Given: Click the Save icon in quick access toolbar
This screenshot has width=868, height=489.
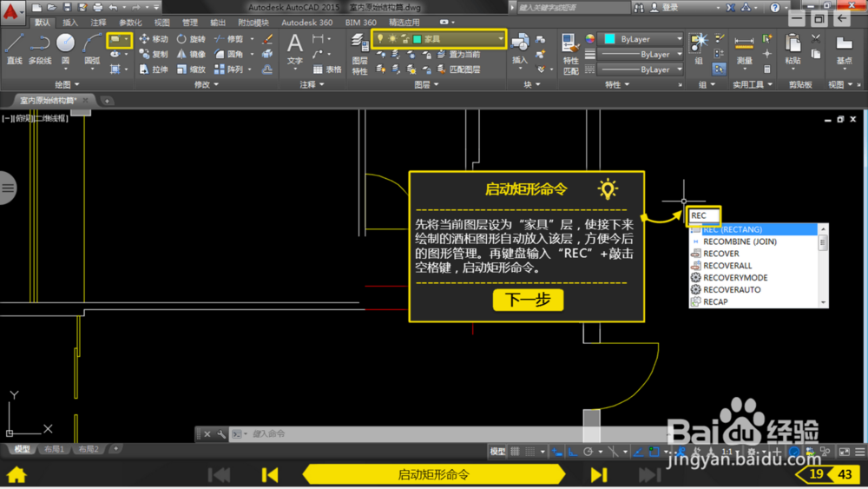Looking at the screenshot, I should (x=67, y=7).
